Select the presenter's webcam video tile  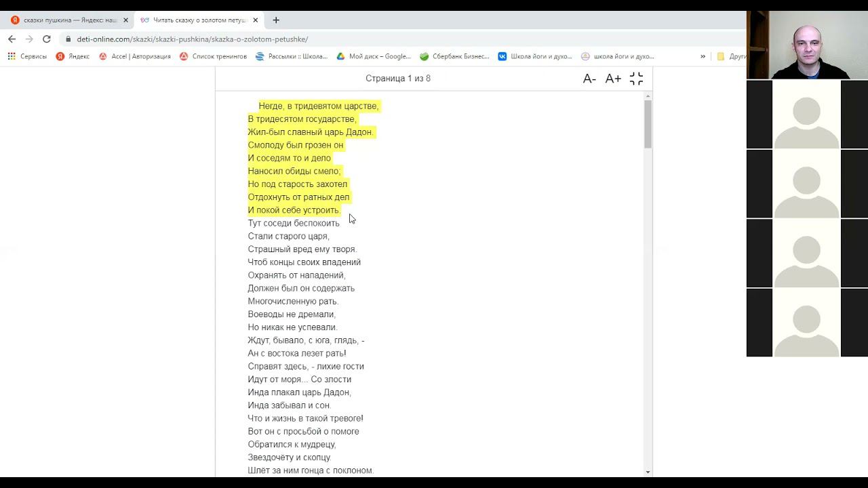click(x=807, y=45)
